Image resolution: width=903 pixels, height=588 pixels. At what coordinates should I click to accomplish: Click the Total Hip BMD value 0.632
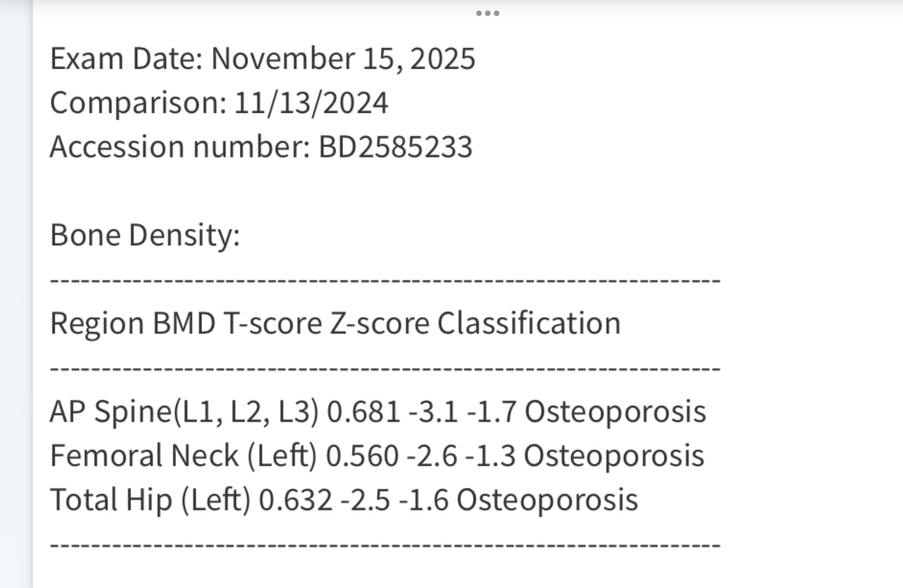(x=296, y=499)
